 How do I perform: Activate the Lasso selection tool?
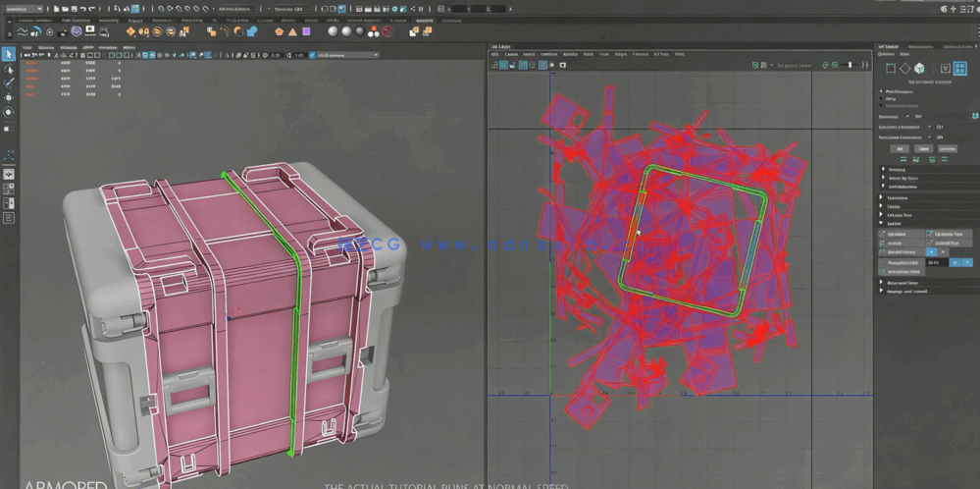click(9, 70)
